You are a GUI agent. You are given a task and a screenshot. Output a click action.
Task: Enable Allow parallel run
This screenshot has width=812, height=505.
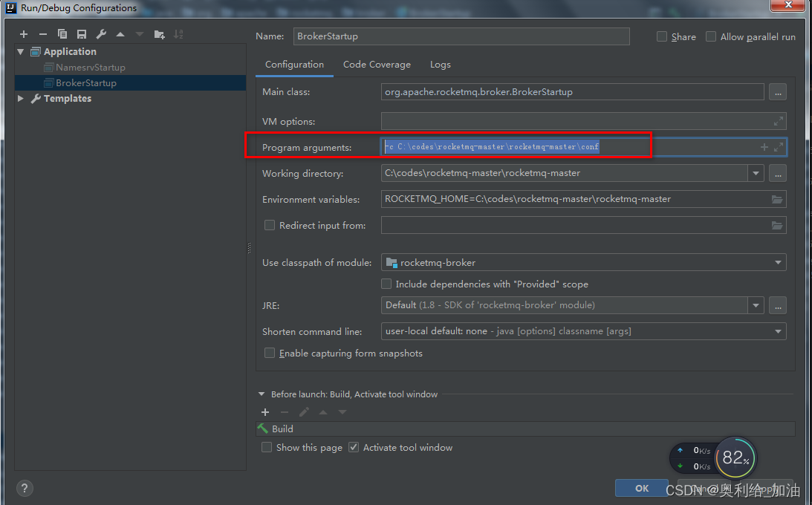711,36
